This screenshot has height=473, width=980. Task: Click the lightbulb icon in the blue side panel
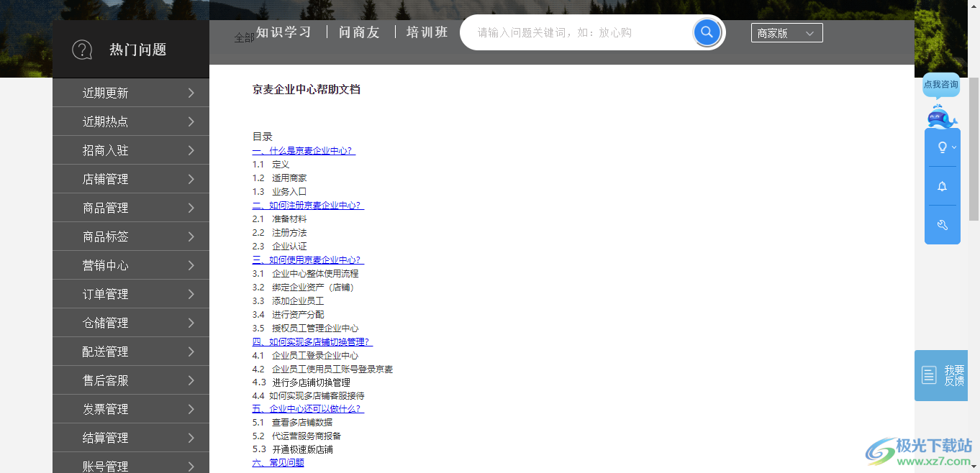[x=942, y=147]
